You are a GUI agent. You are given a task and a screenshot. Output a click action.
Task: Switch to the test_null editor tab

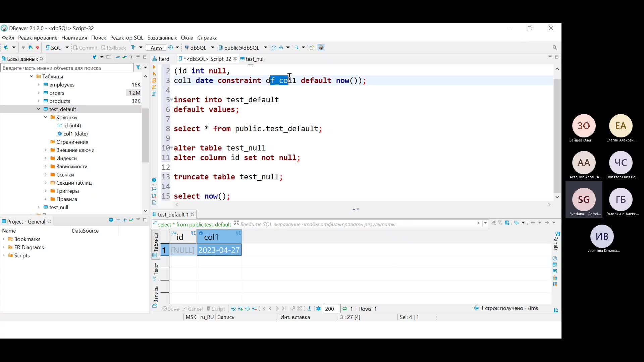(252, 59)
